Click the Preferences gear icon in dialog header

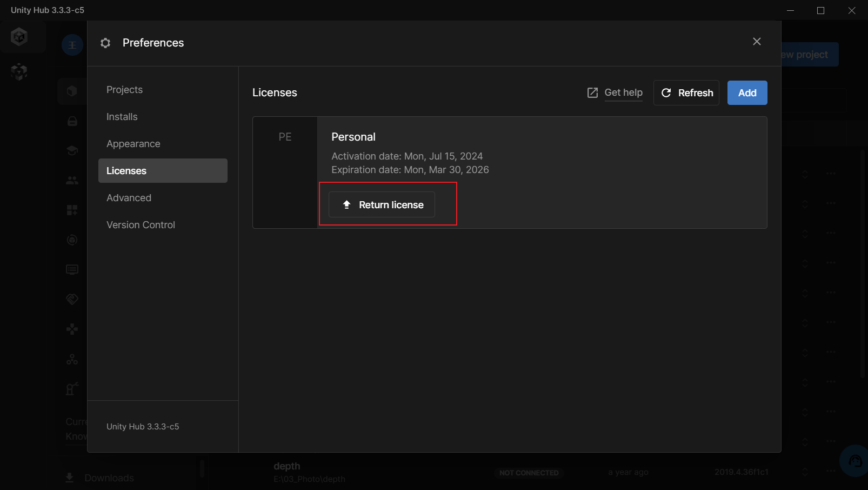coord(105,43)
